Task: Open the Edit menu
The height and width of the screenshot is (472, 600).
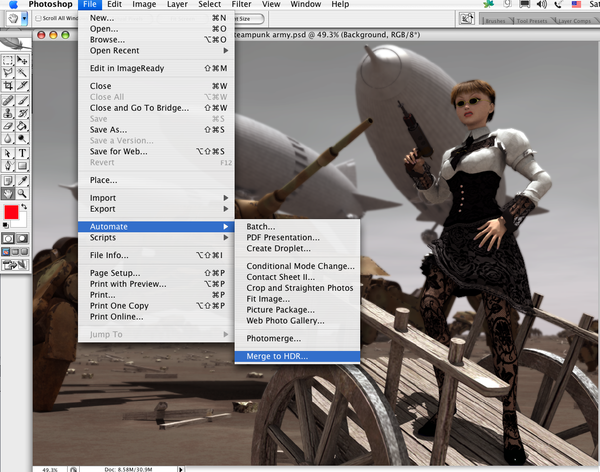Action: tap(114, 4)
